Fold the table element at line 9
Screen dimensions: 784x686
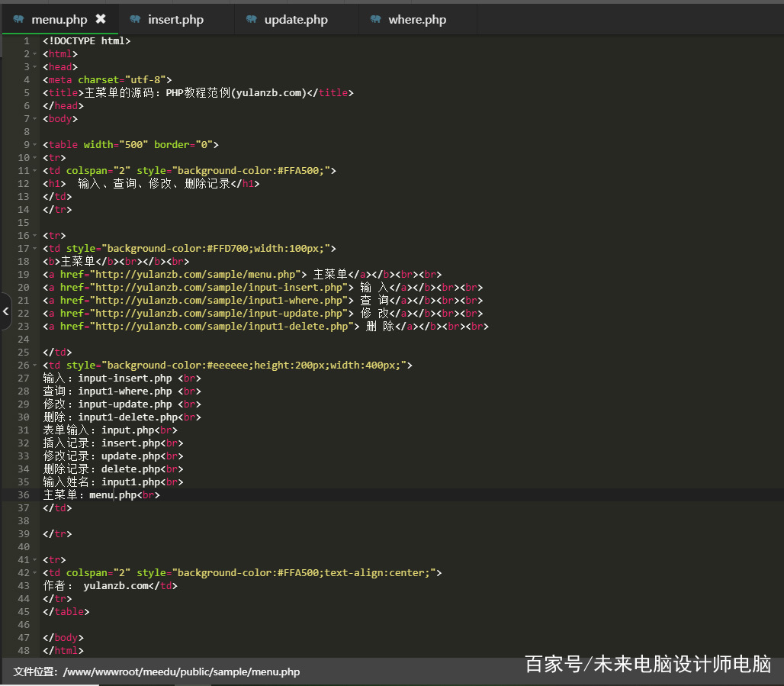[34, 145]
